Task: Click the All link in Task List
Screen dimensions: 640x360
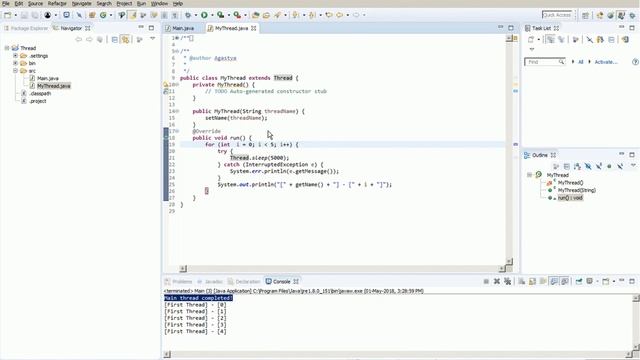Action: (x=580, y=62)
